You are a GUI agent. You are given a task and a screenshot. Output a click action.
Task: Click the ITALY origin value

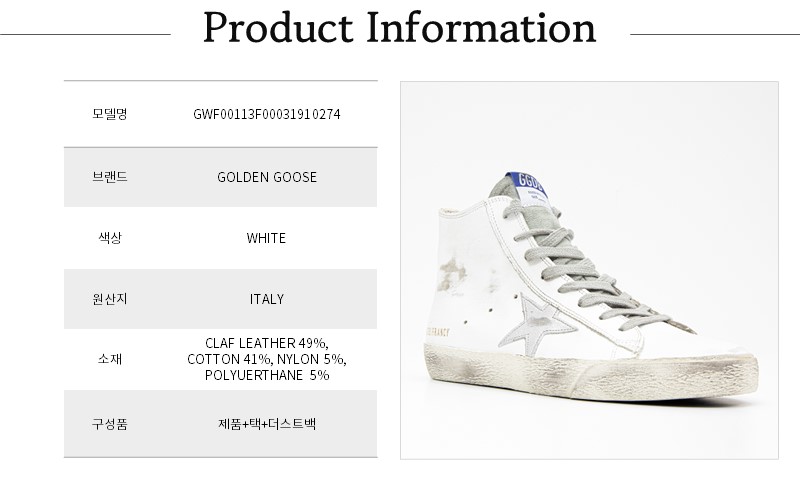click(x=266, y=299)
